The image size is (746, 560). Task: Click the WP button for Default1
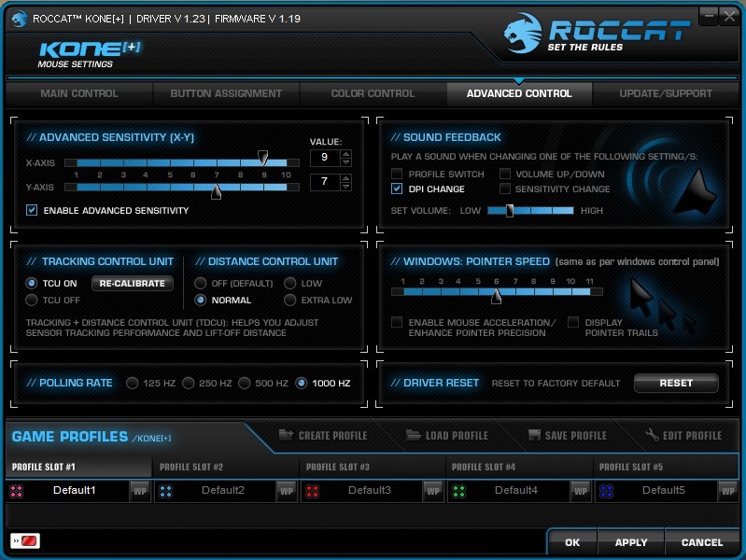click(140, 492)
